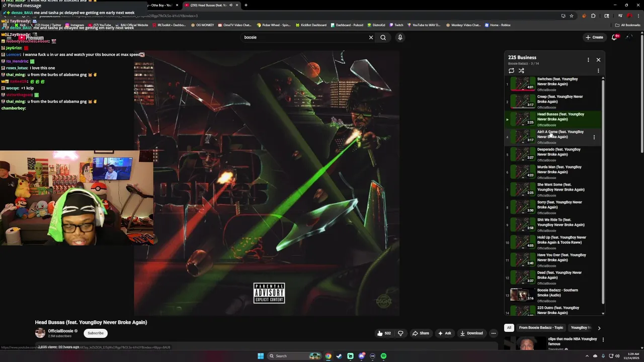Image resolution: width=644 pixels, height=362 pixels.
Task: Open the OfficialBoosie channel name link
Action: click(60, 331)
